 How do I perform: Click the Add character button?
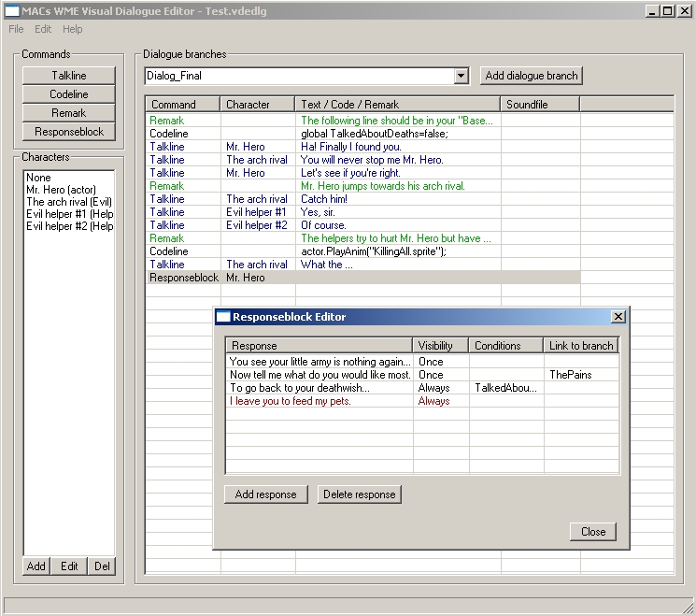[x=36, y=566]
